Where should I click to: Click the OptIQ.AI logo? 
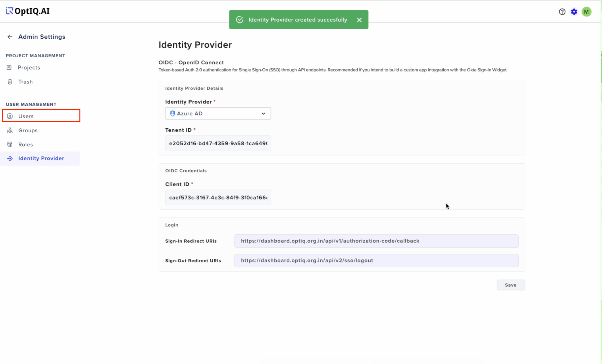(x=28, y=11)
